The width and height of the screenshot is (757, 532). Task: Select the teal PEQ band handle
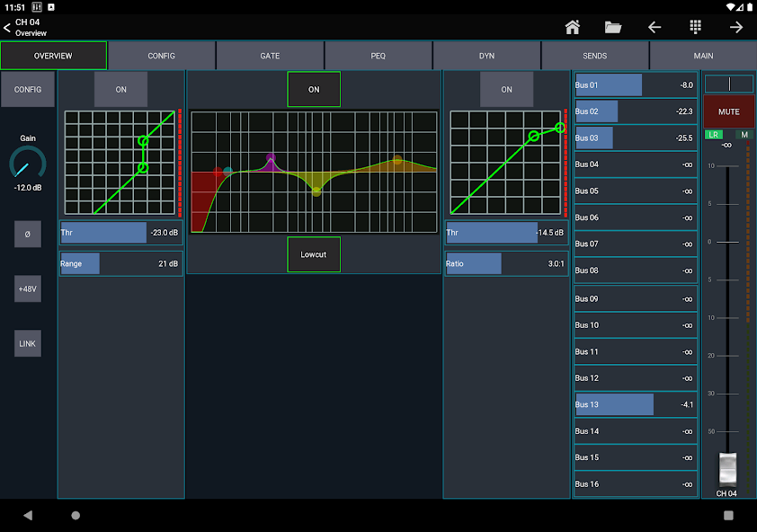coord(227,172)
